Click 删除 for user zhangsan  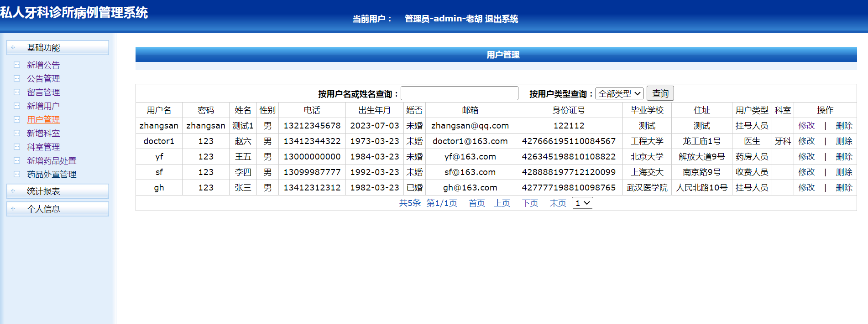click(x=844, y=125)
